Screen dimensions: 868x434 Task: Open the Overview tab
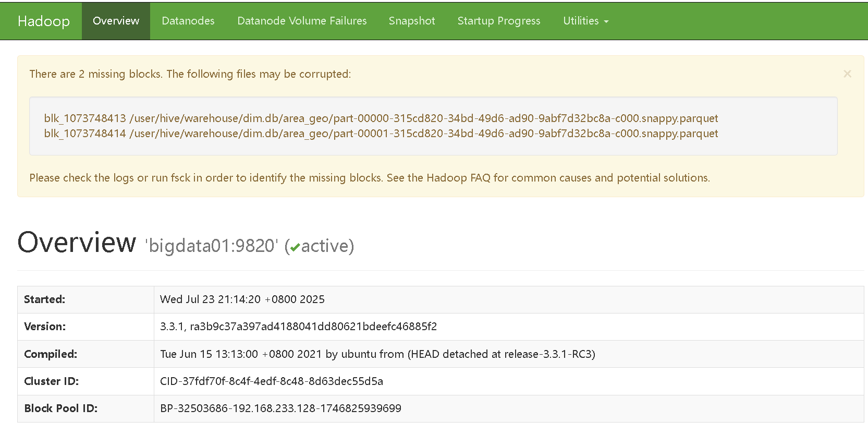(116, 21)
